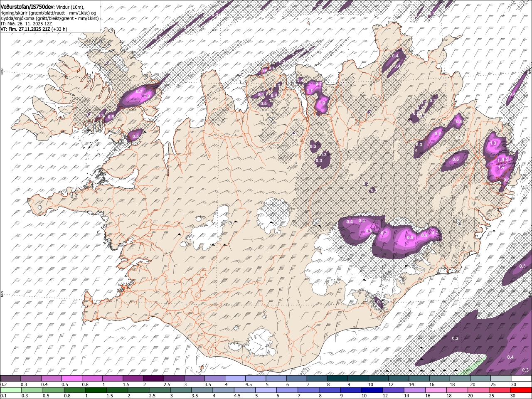Pick the upper-row swatch between 16 and 18
The height and width of the screenshot is (399, 532).
point(439,378)
